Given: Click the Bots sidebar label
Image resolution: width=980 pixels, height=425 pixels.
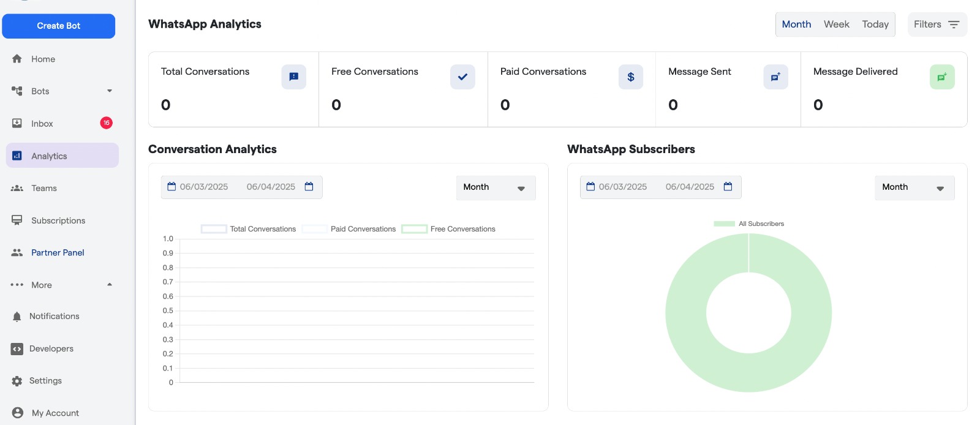Looking at the screenshot, I should click(40, 91).
